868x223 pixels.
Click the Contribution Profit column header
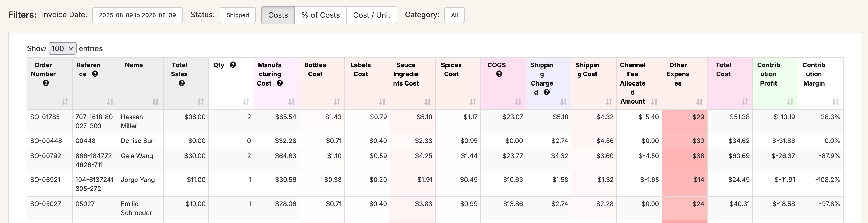tap(775, 83)
